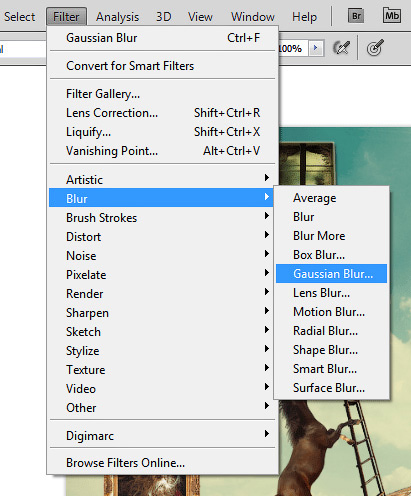Open Mini Bridge via Mb icon
Viewport: 411px width, 496px height.
(392, 15)
